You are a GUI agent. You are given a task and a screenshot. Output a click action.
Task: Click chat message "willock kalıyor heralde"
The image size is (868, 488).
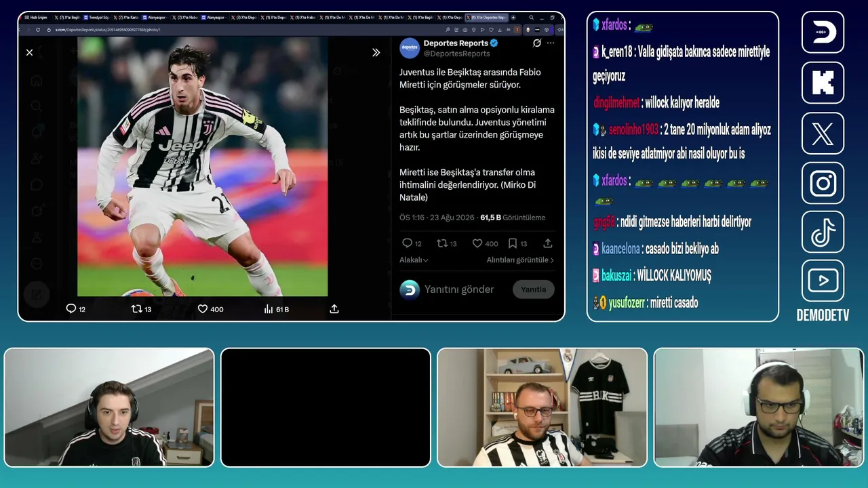click(x=682, y=103)
